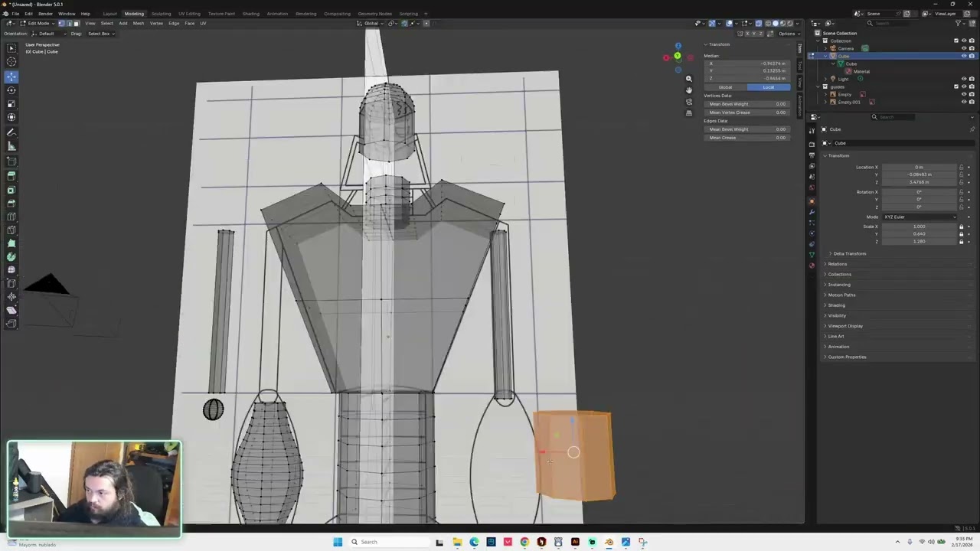Image resolution: width=980 pixels, height=551 pixels.
Task: Toggle eye visibility for Empty.001
Action: [964, 102]
